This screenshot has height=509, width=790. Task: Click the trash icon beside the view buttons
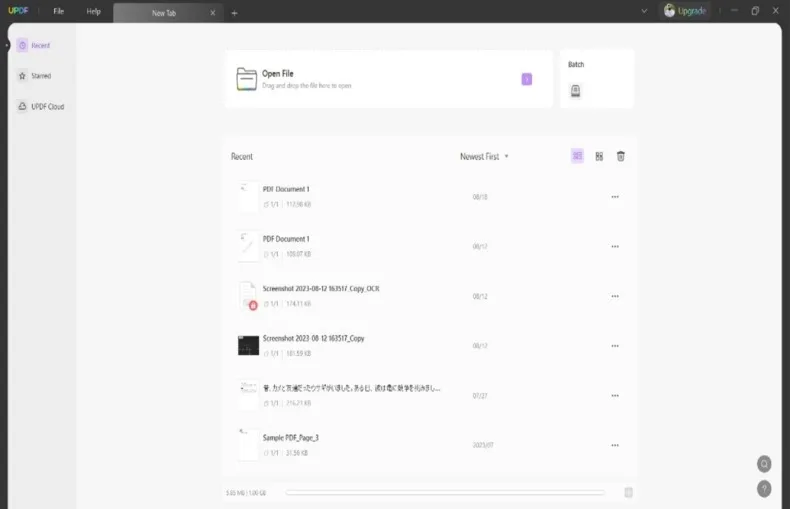pyautogui.click(x=621, y=156)
